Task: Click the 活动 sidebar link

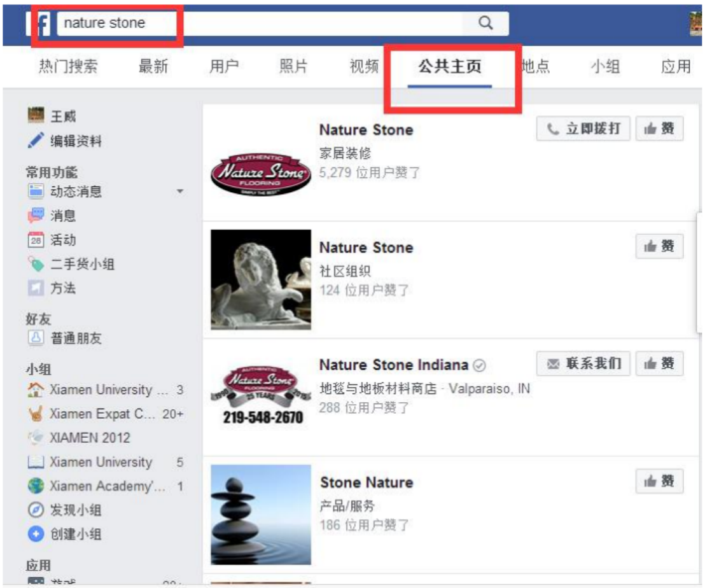Action: tap(63, 240)
